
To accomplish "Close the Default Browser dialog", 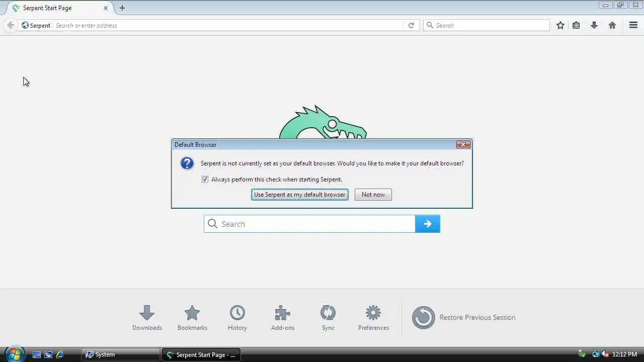I will [463, 145].
